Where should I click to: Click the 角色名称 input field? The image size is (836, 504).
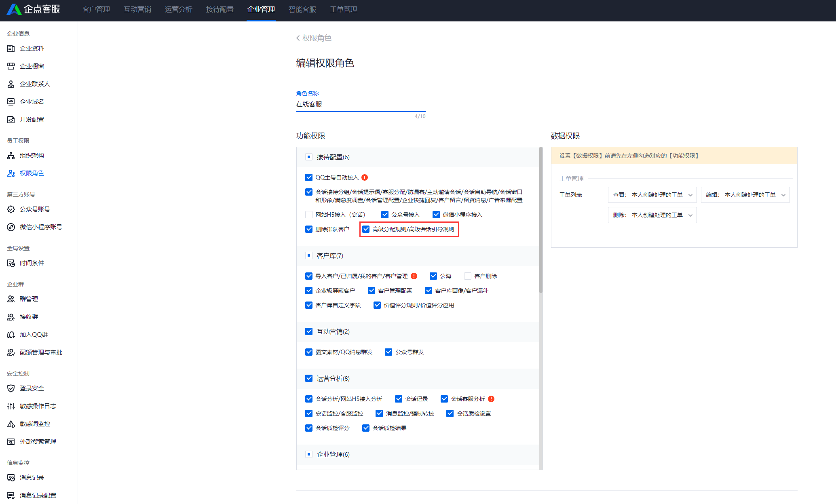pos(360,104)
